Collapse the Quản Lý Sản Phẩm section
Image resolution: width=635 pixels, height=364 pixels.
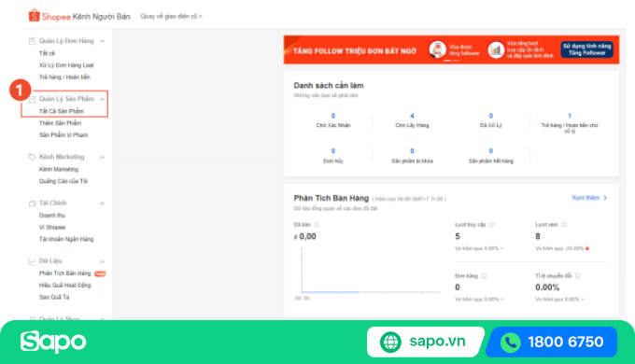102,99
